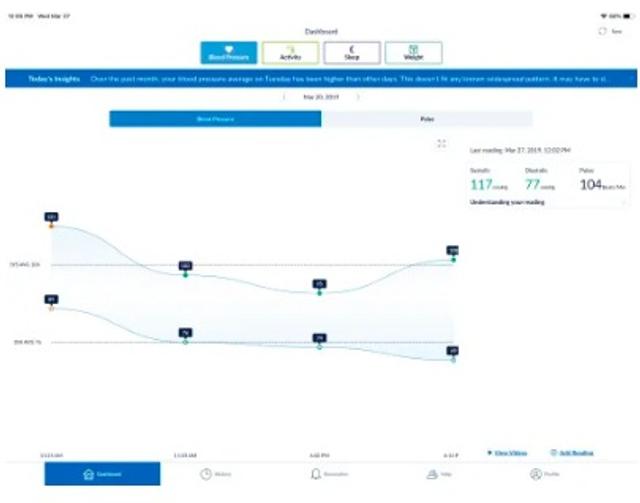Open Profile from the bottom navigation
This screenshot has height=503, width=640.
pyautogui.click(x=544, y=474)
